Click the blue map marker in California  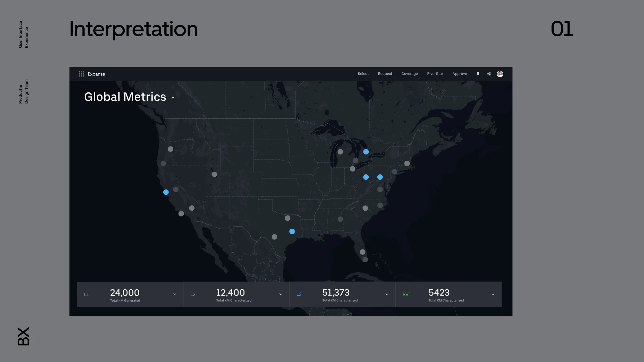pyautogui.click(x=166, y=192)
